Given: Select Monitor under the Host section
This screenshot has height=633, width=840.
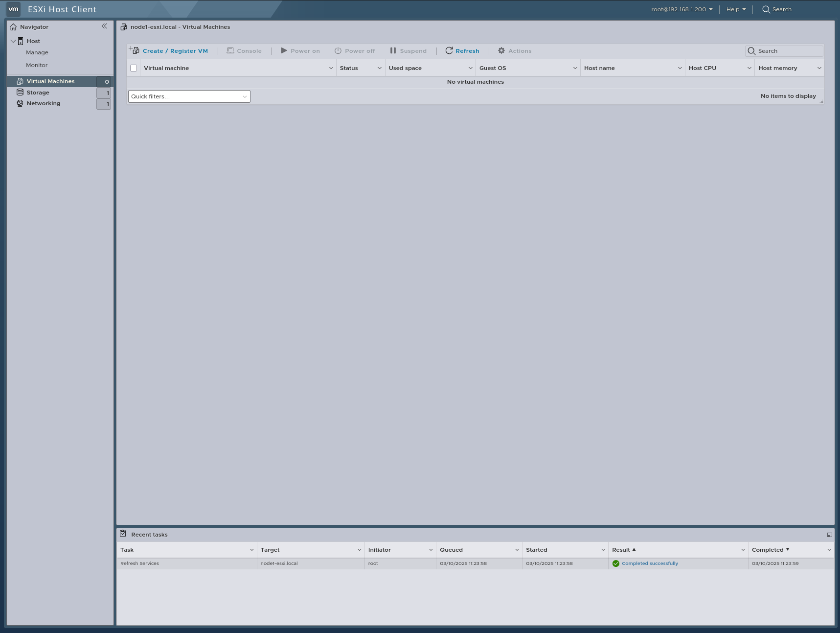Looking at the screenshot, I should click(37, 65).
